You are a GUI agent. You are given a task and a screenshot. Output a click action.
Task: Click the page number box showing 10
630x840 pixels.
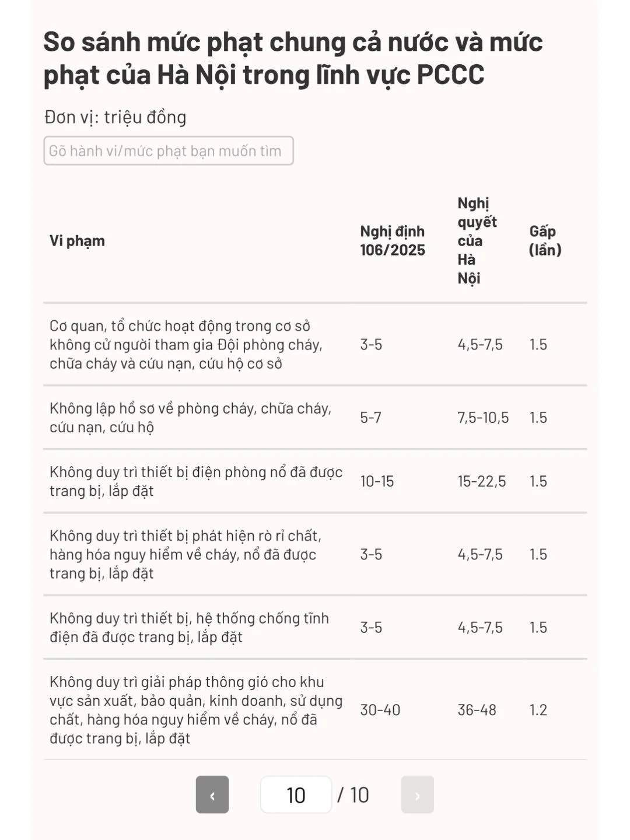296,794
